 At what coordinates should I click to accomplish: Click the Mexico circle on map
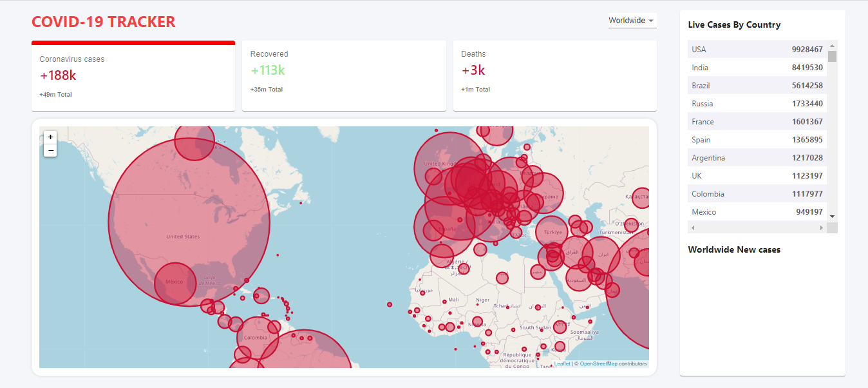[x=174, y=282]
